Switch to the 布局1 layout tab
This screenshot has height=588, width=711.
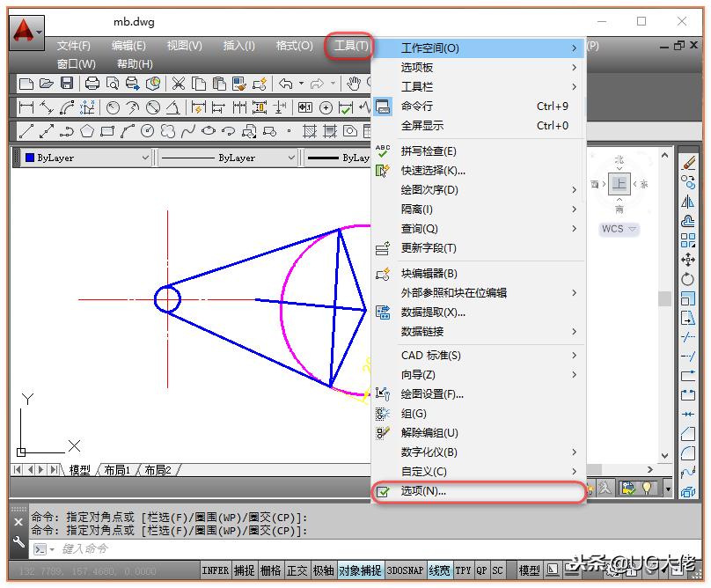(117, 469)
